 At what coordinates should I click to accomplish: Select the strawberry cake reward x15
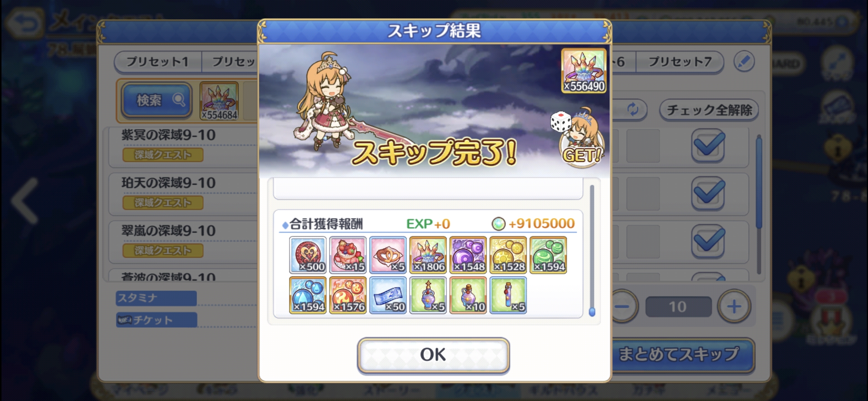348,255
